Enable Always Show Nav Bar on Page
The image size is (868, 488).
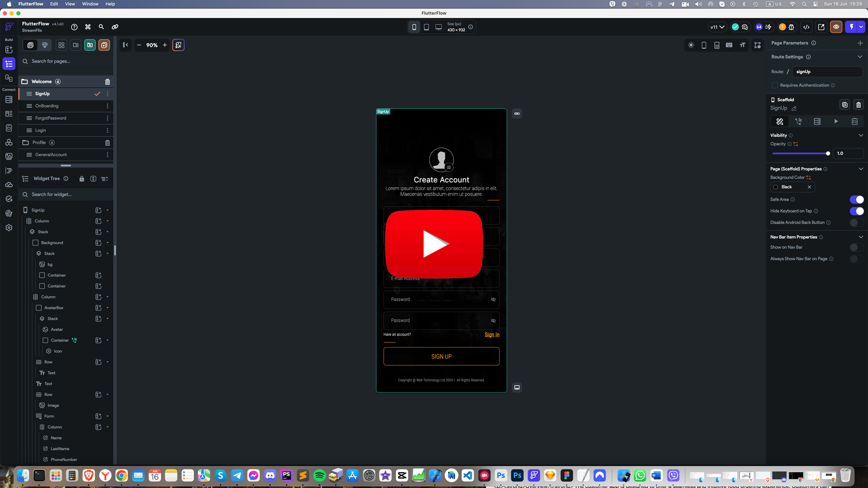(856, 259)
